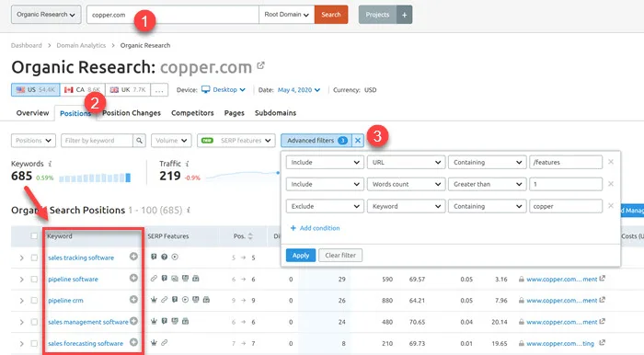Select the CA database tab
Screen dimensions: 644x355
[x=82, y=89]
